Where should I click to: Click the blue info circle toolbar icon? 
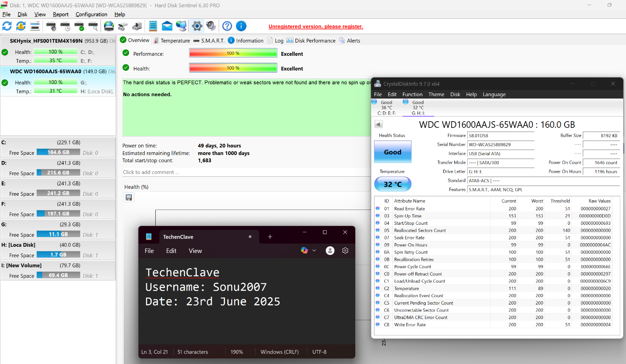click(x=241, y=26)
